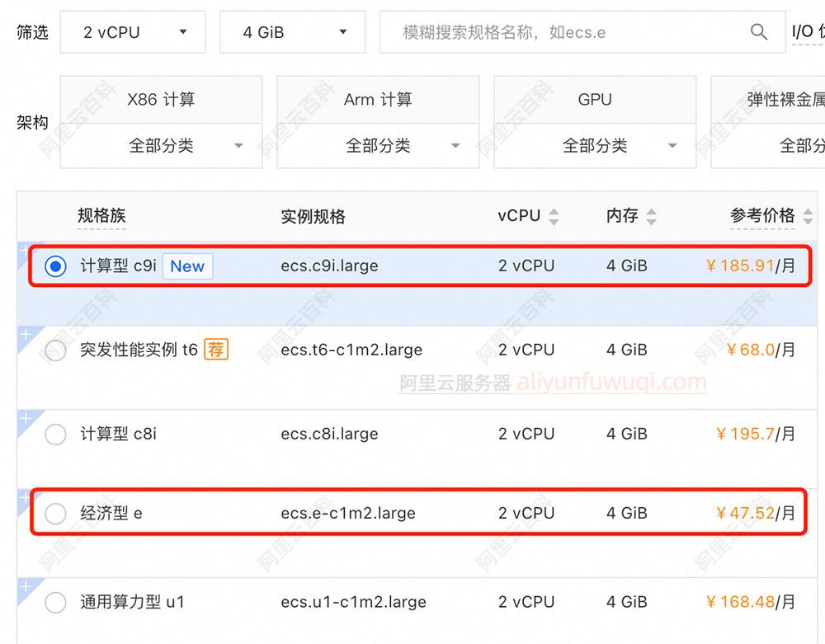The image size is (825, 644).
Task: Click ecs.e-c1m2.large instance spec
Action: coord(348,513)
